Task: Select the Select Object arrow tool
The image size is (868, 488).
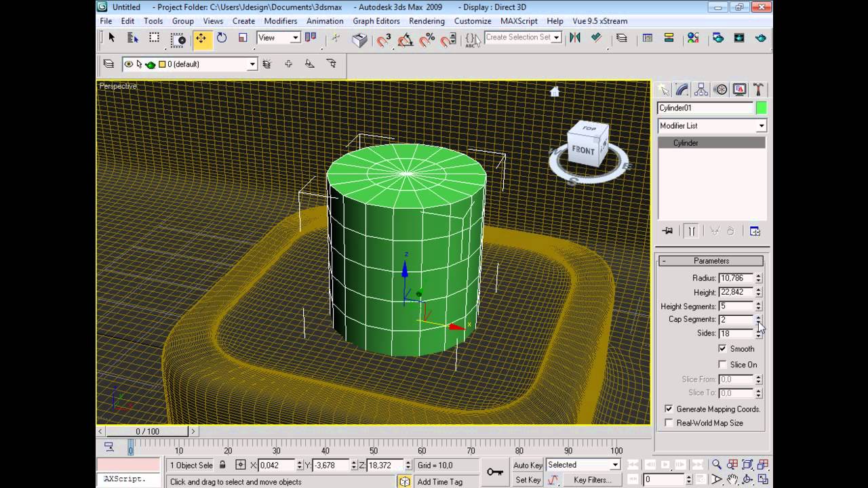Action: tap(112, 38)
